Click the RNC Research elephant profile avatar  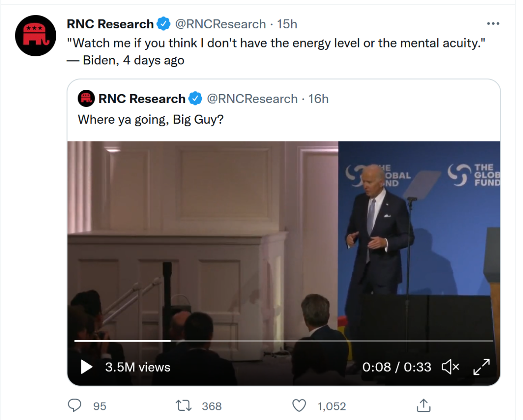[36, 35]
